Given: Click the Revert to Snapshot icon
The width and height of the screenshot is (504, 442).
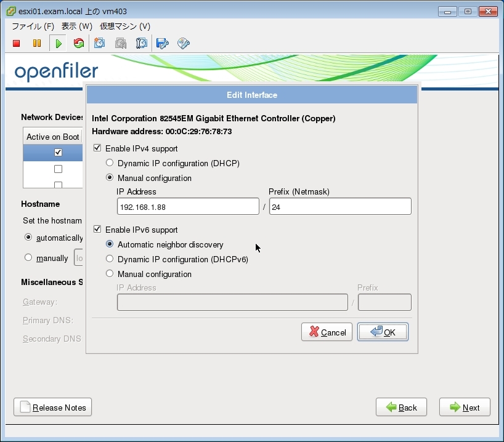Looking at the screenshot, I should pos(121,43).
